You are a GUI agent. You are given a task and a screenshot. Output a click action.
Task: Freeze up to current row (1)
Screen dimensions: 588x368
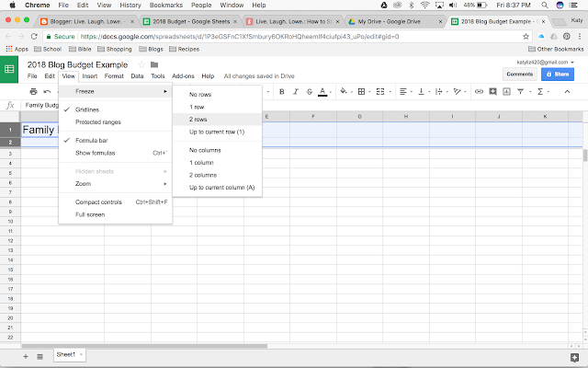(218, 132)
